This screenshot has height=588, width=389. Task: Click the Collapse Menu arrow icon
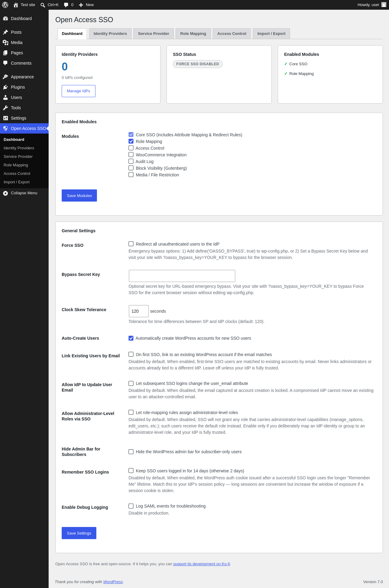(x=5, y=193)
